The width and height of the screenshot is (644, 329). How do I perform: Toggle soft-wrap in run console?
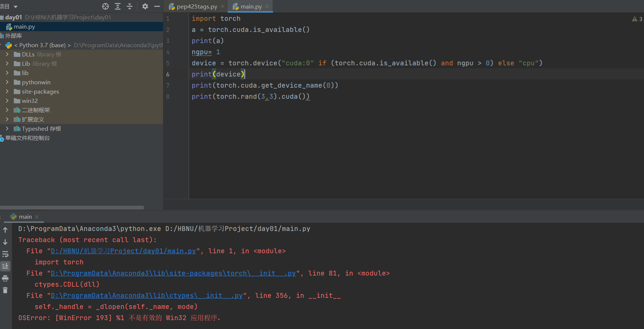click(x=5, y=254)
